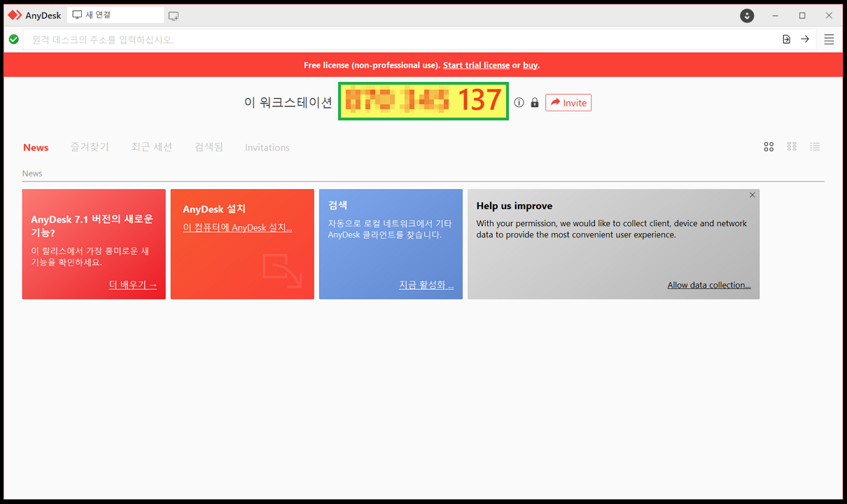Click the lock icon for unattended access
The width and height of the screenshot is (847, 504).
(535, 103)
